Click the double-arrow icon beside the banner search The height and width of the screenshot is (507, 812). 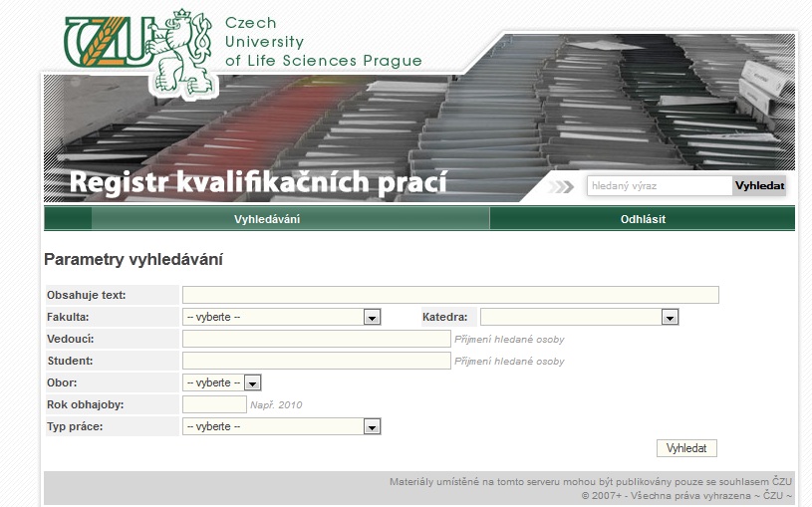tap(562, 186)
